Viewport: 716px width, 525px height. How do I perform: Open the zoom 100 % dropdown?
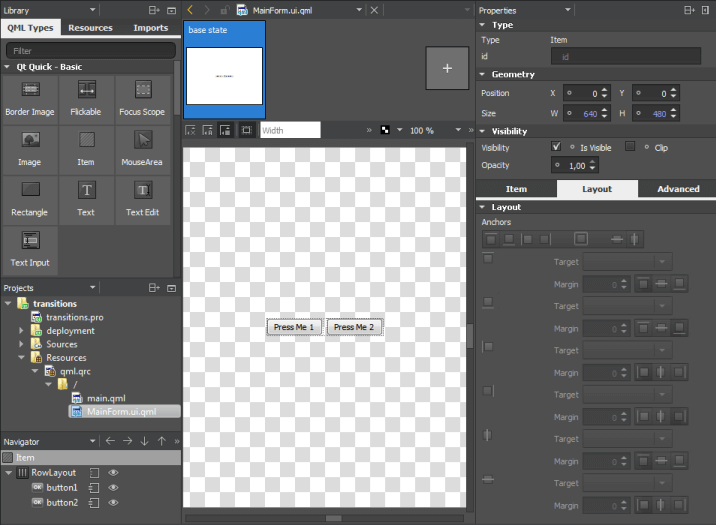458,130
